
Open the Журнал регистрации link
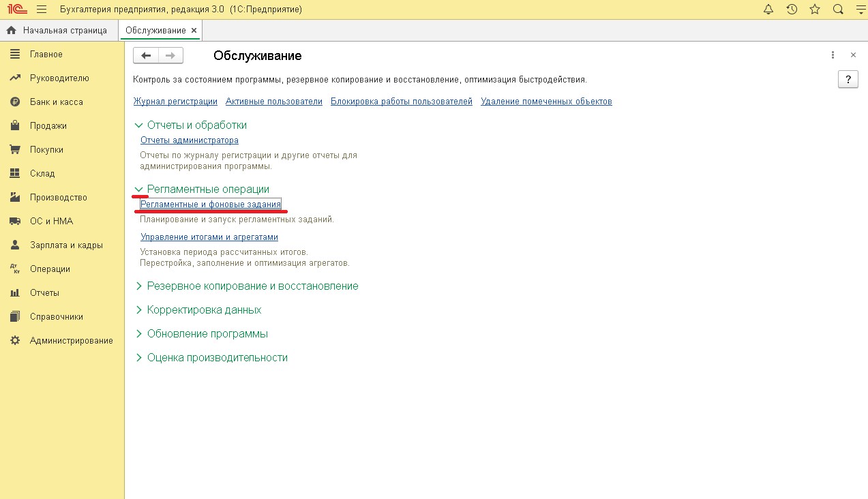tap(175, 102)
